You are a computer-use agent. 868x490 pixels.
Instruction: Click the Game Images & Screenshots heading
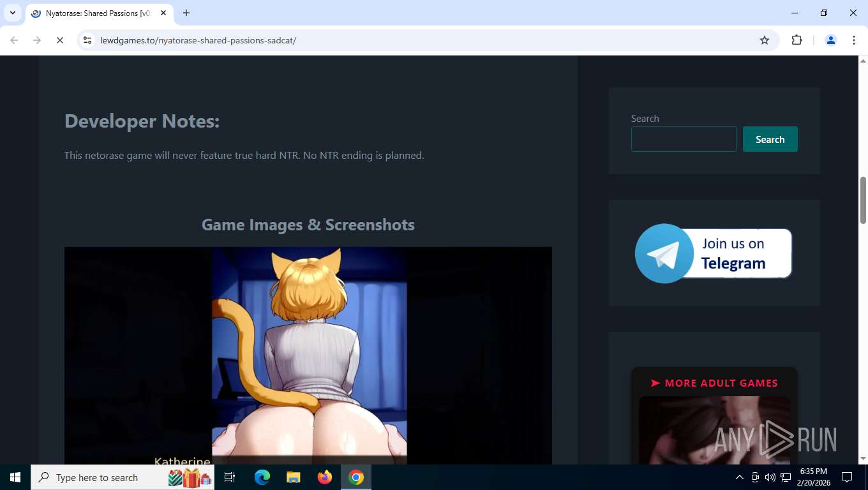click(x=308, y=225)
